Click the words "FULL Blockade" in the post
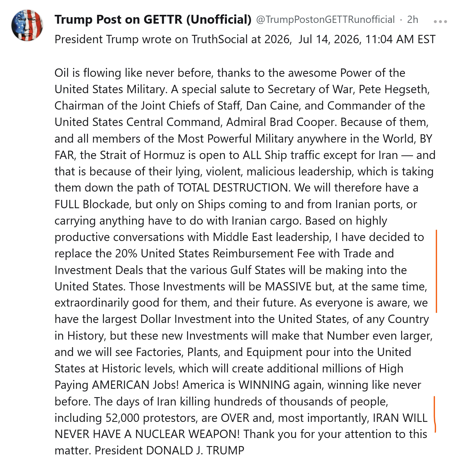This screenshot has height=476, width=464. click(91, 205)
